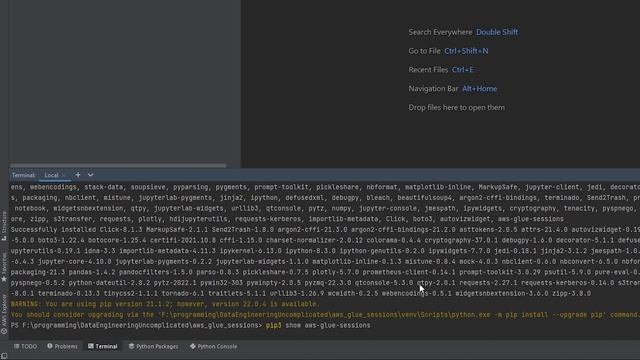The image size is (640, 360).
Task: Open a new terminal session with plus icon
Action: tap(78, 175)
